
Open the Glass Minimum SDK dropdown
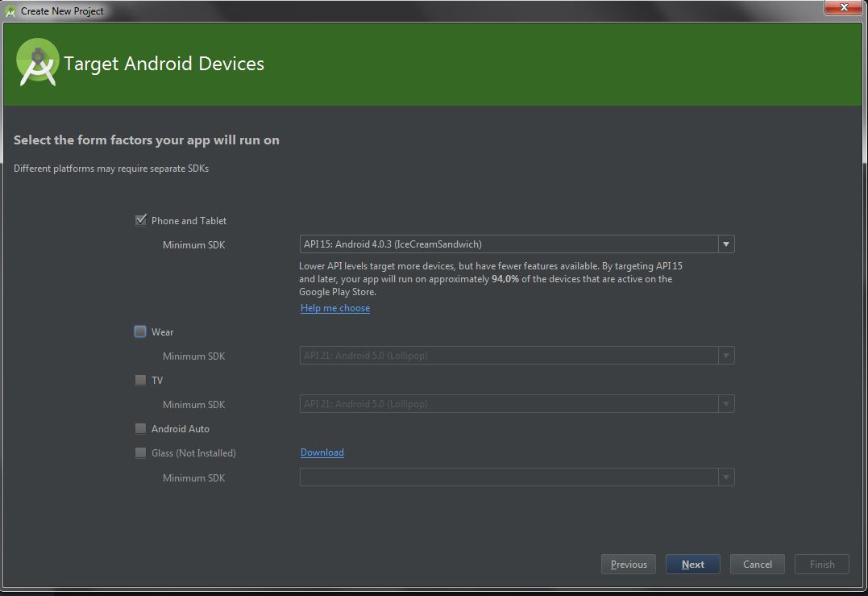(x=725, y=477)
